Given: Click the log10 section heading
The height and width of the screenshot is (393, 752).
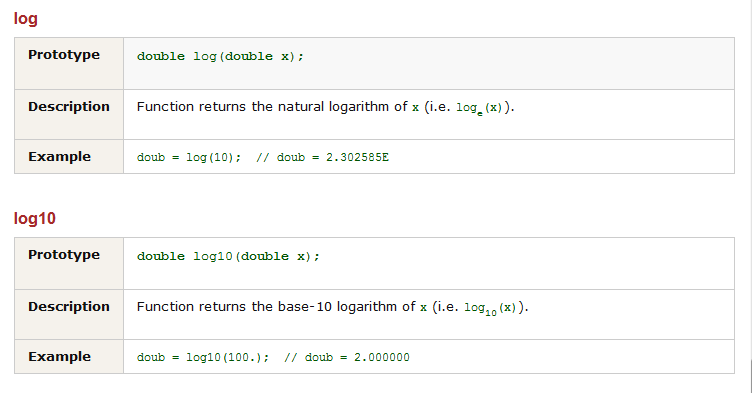Looking at the screenshot, I should [35, 219].
